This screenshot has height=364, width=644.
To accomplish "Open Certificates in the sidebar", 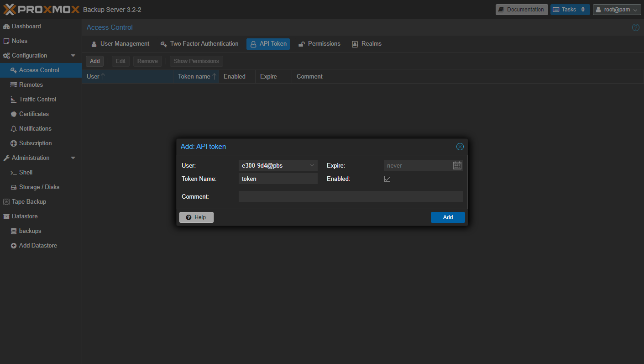I will tap(41, 114).
